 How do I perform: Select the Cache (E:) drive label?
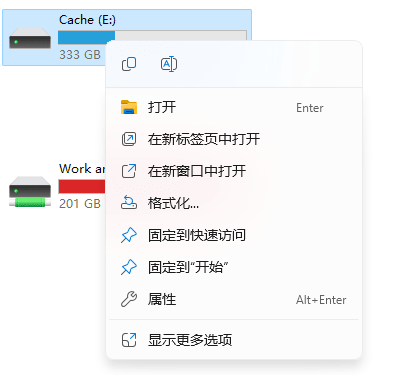tap(87, 20)
